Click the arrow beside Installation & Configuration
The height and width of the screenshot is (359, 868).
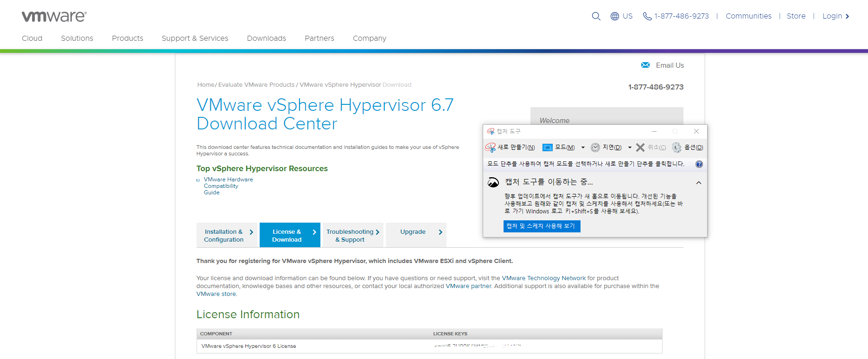(251, 232)
